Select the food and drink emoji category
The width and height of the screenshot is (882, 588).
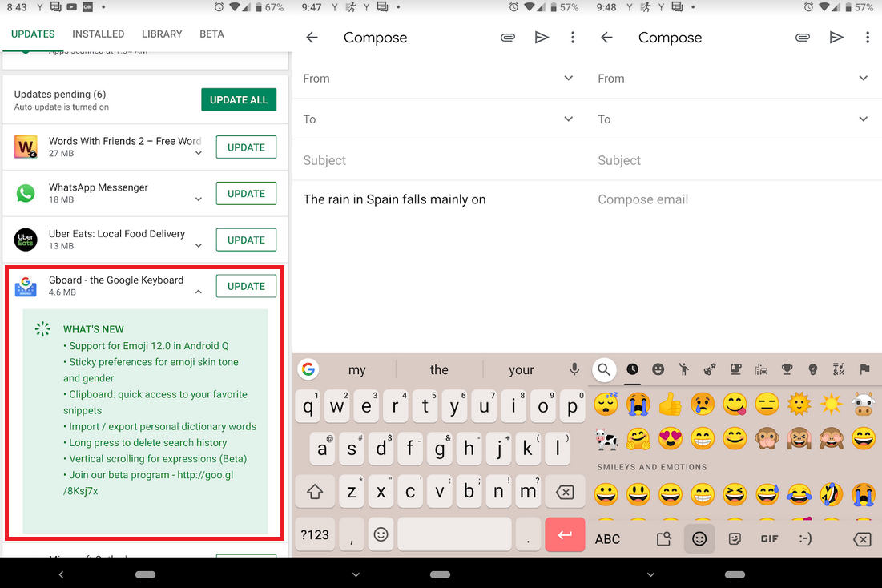click(x=735, y=369)
